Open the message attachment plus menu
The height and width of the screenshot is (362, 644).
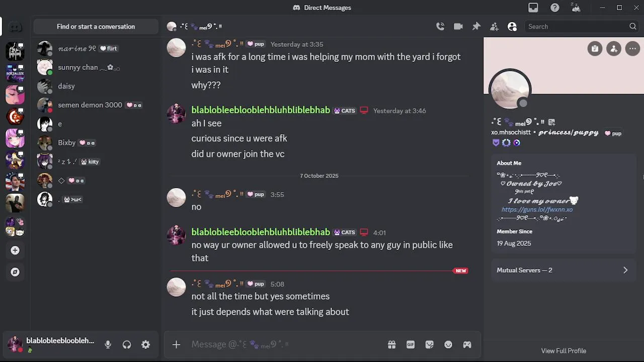pos(176,344)
